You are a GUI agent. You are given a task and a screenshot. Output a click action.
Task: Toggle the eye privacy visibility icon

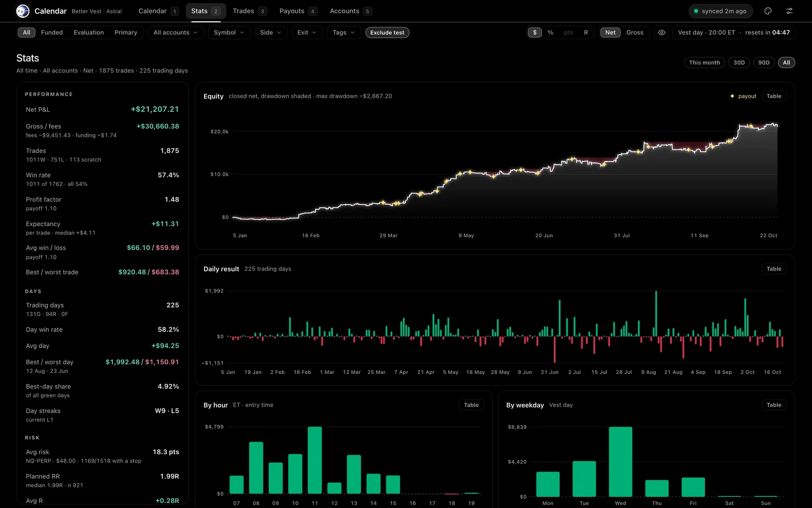662,33
